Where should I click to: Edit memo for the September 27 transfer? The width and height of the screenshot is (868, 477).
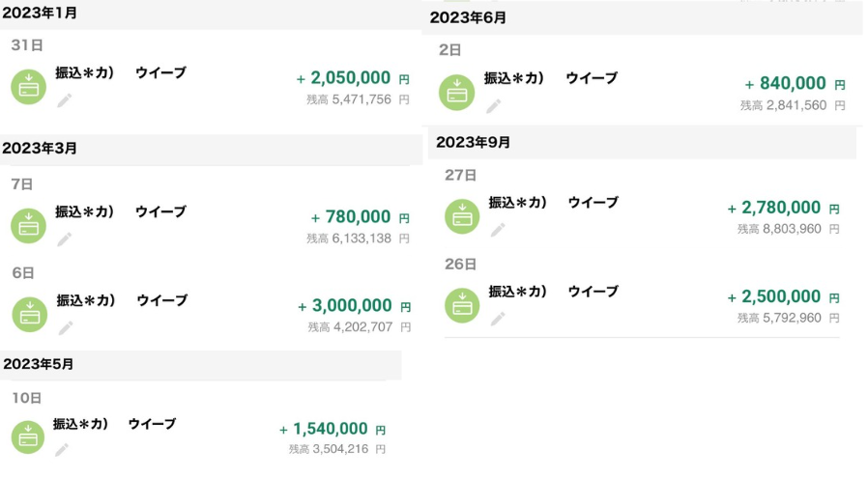(498, 229)
